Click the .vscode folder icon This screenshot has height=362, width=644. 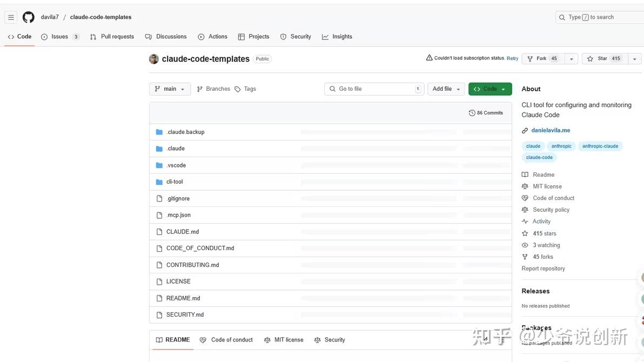click(x=159, y=165)
